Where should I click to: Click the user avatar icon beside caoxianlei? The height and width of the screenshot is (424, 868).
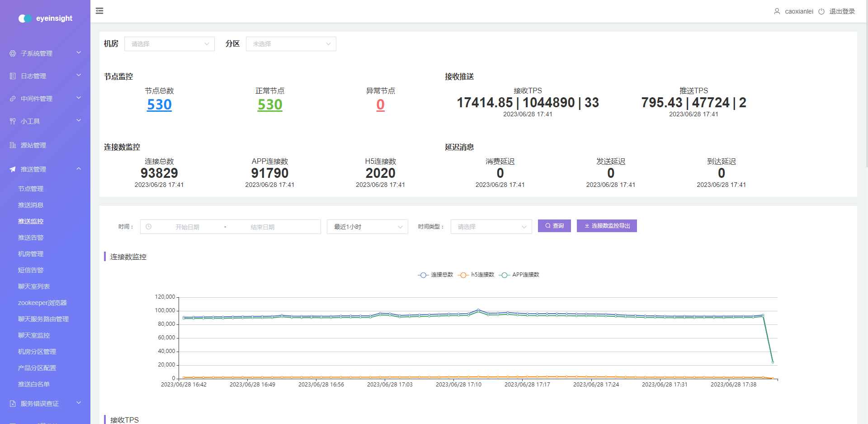point(777,11)
